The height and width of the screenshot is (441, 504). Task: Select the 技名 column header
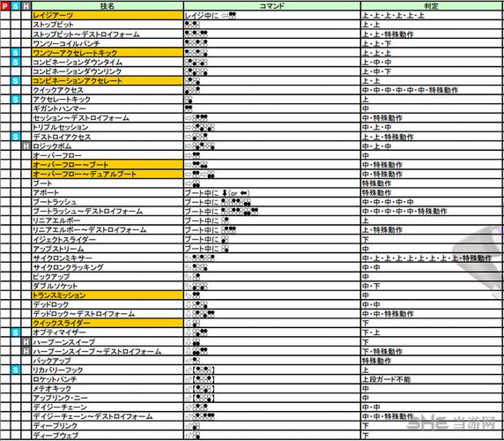[x=107, y=6]
